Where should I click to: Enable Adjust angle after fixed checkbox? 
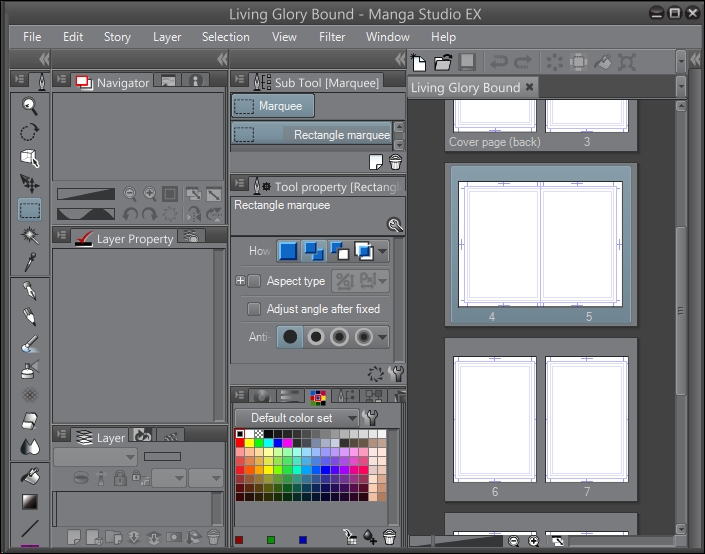[x=254, y=309]
